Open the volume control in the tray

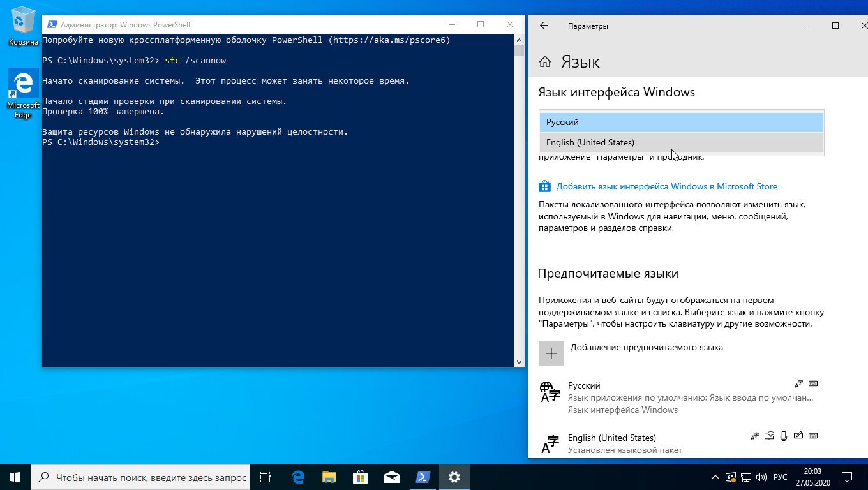point(762,477)
